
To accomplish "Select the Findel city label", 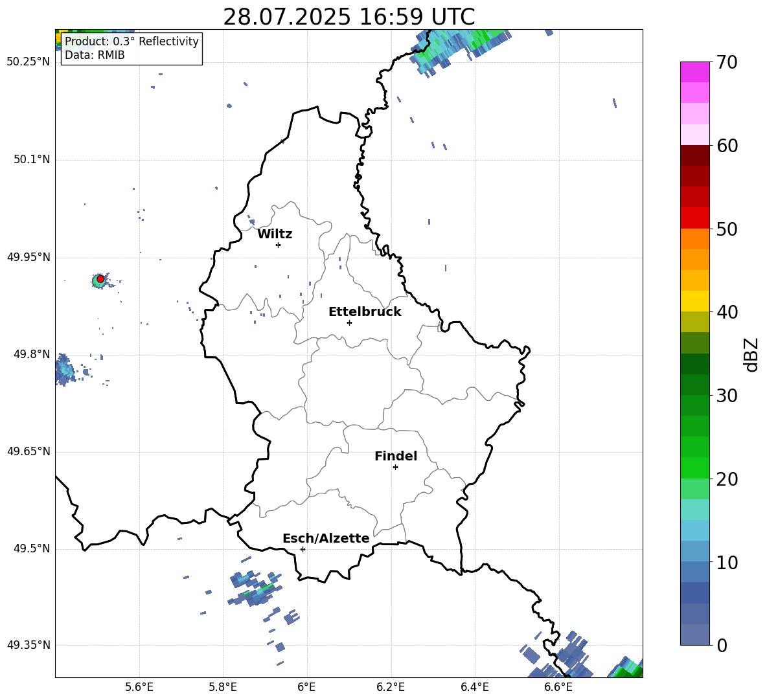I will pos(396,457).
